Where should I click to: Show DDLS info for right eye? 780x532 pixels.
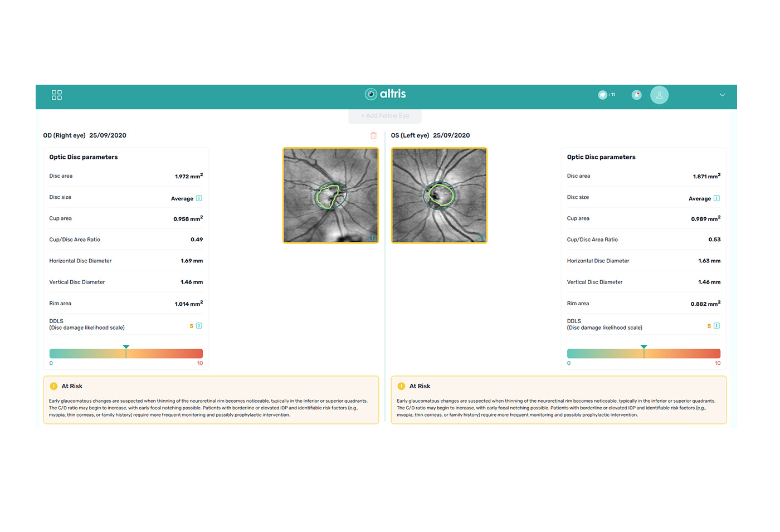pyautogui.click(x=199, y=326)
